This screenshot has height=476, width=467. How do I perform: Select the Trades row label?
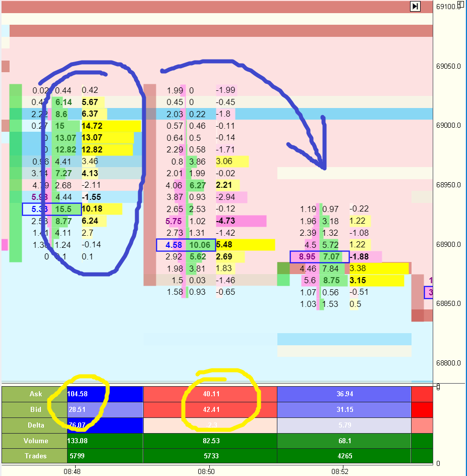[x=35, y=456]
